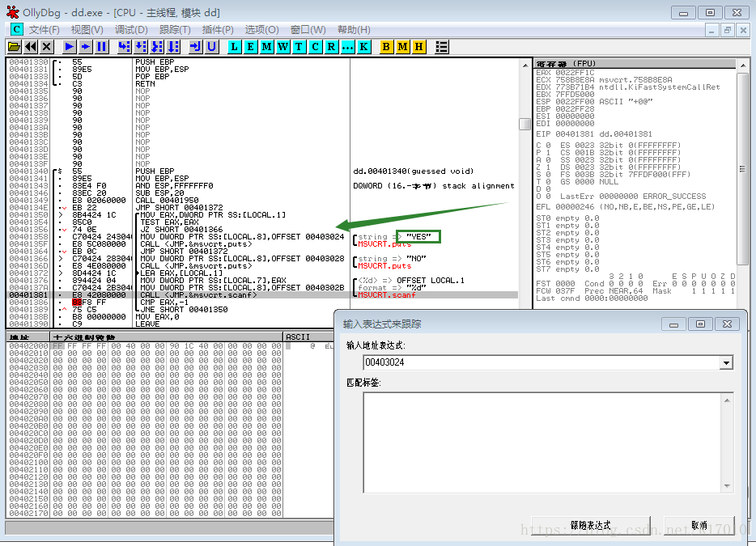The height and width of the screenshot is (546, 756).
Task: Click the dump pane 十六进制转储 column header
Action: (167, 336)
